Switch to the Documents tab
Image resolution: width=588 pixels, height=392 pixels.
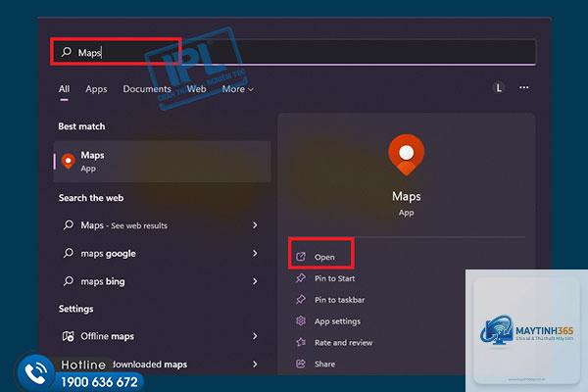click(147, 89)
